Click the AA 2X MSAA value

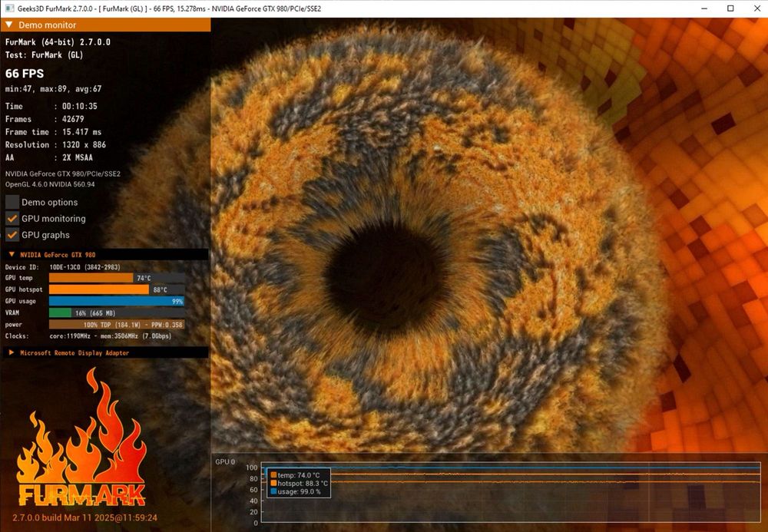[x=77, y=157]
